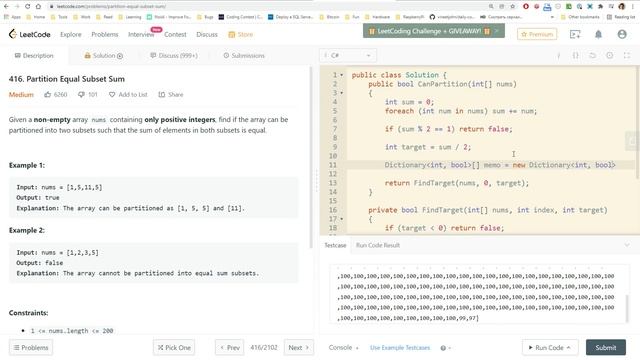Switch to the Description tab
This screenshot has width=640, height=360.
(34, 56)
